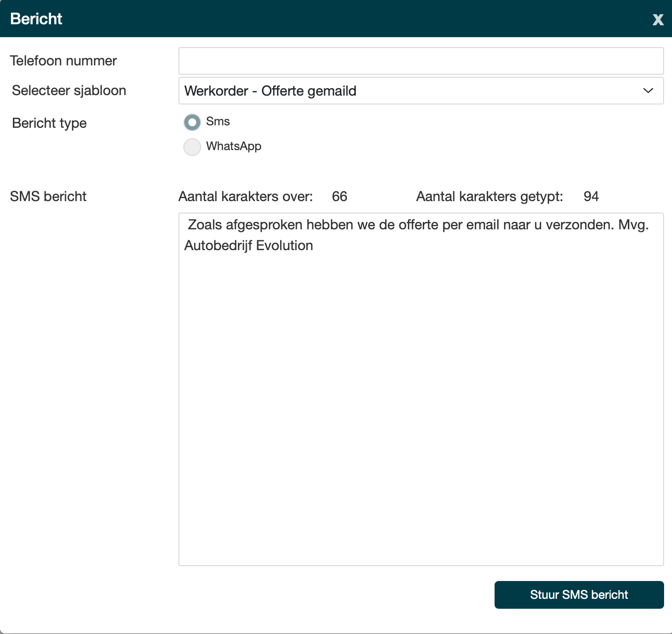672x634 pixels.
Task: Click the Bericht dialog title
Action: (x=36, y=19)
